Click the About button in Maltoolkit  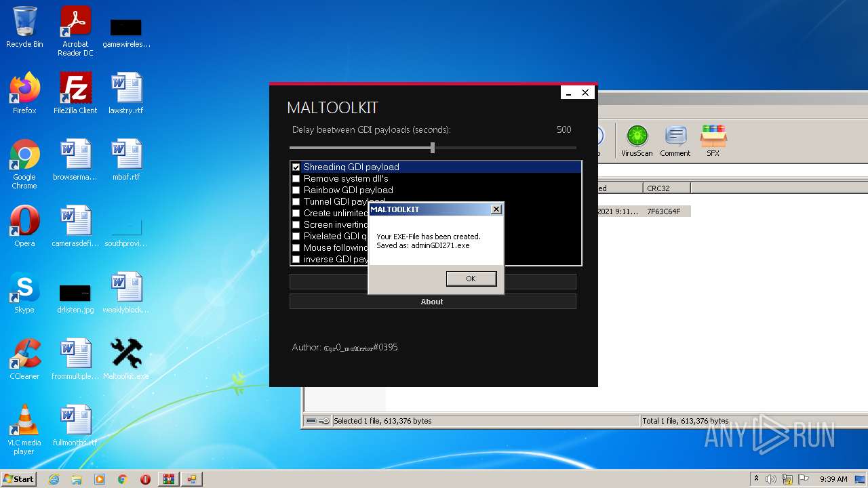click(x=433, y=302)
